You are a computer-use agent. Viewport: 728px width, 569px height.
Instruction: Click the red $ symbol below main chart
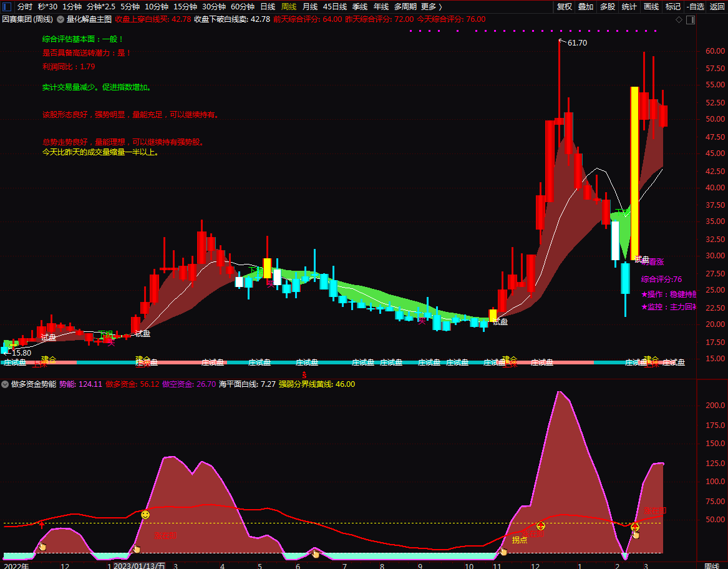pyautogui.click(x=304, y=375)
